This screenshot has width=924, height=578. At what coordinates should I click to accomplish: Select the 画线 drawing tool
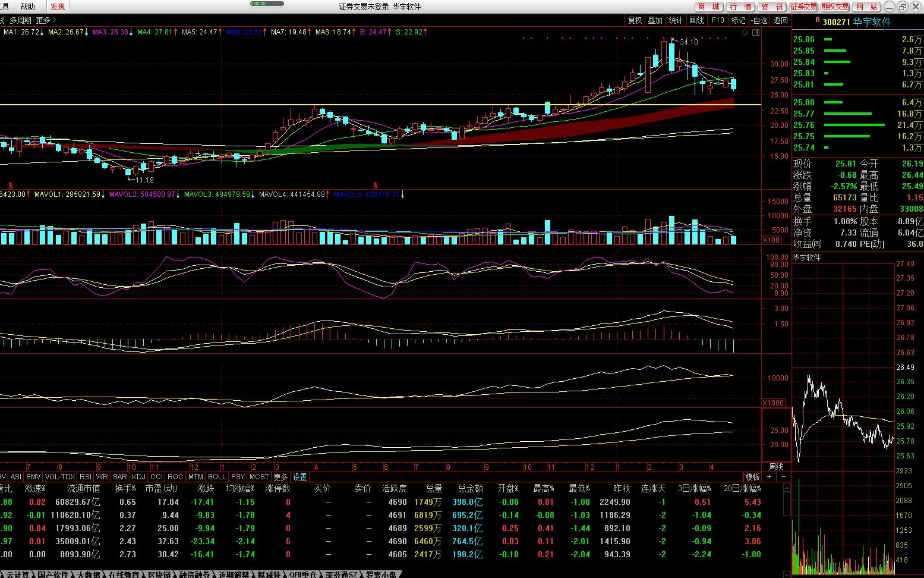coord(696,20)
